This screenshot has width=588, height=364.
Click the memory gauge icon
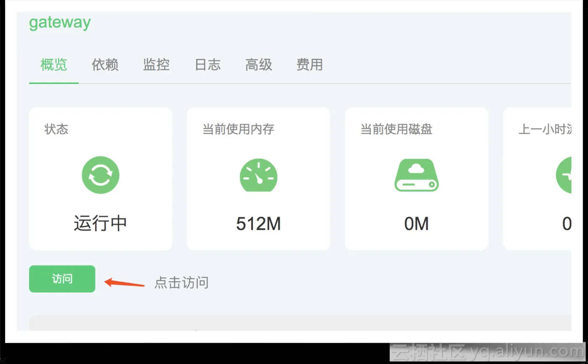click(x=259, y=175)
